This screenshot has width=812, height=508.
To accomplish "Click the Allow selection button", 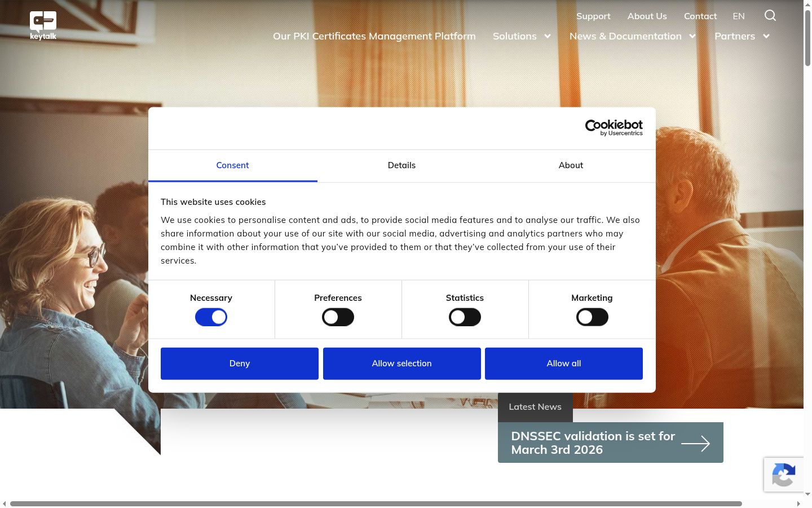I will pos(402,364).
